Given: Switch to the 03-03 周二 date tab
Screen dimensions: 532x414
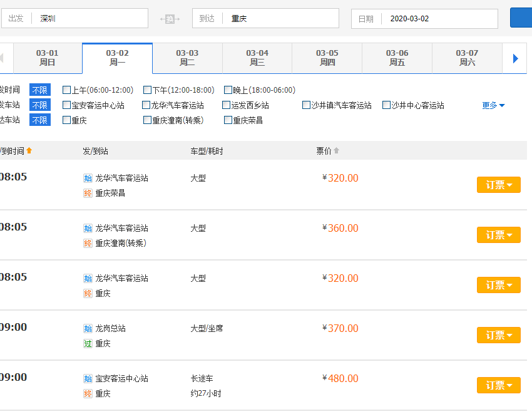Looking at the screenshot, I should click(x=187, y=58).
